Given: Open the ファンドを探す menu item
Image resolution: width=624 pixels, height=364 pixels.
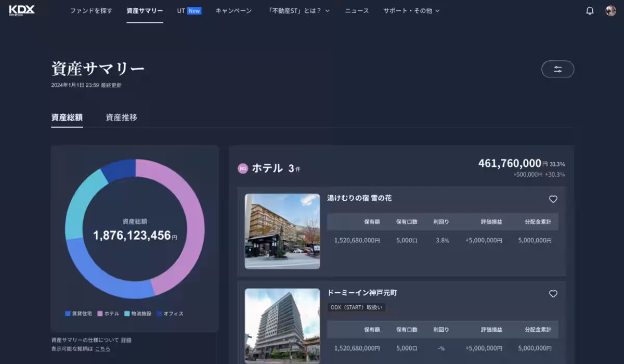Looking at the screenshot, I should point(91,11).
